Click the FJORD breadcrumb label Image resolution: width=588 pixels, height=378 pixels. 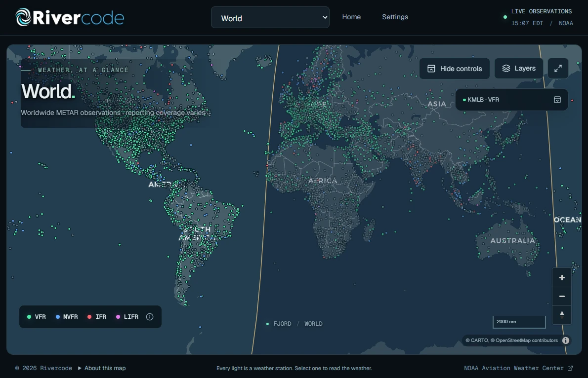282,324
